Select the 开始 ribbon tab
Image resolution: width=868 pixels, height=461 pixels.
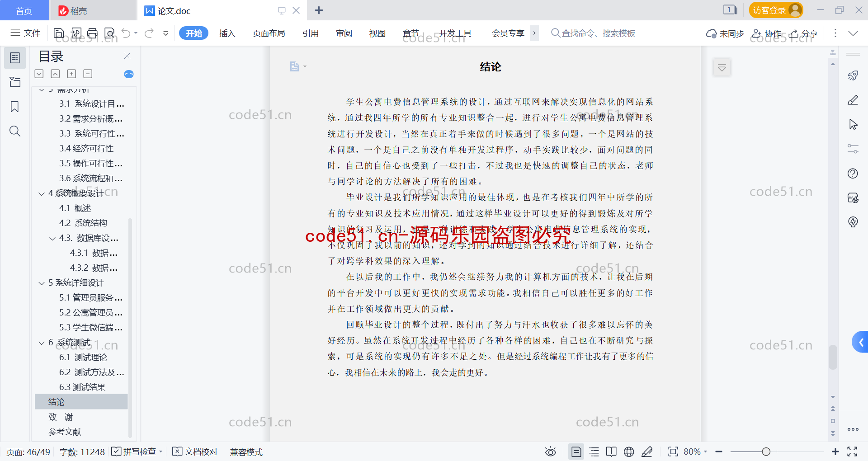[x=193, y=33]
